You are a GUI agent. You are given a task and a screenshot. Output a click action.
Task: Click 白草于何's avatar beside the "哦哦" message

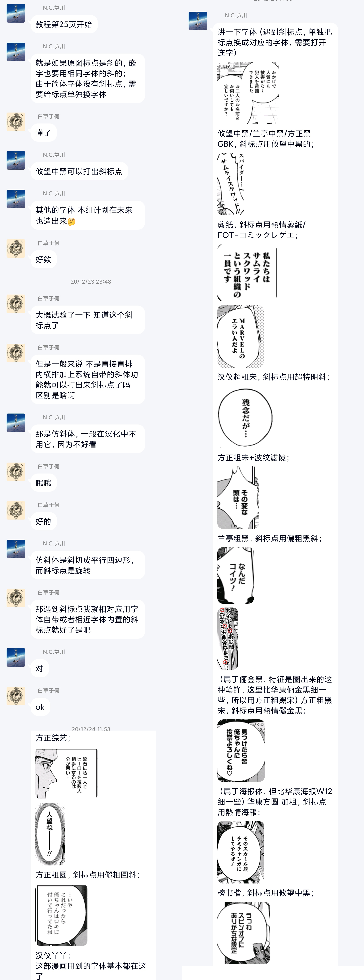tap(16, 472)
